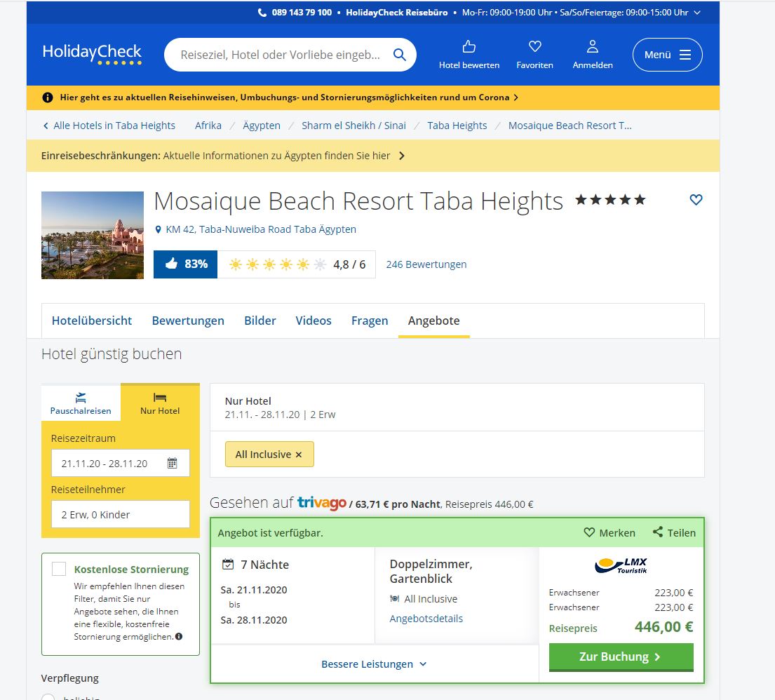Open the Menü hamburger button
The image size is (775, 700).
667,55
